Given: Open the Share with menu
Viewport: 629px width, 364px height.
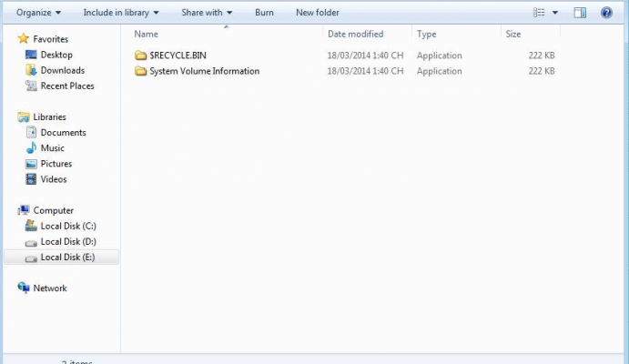Looking at the screenshot, I should (207, 13).
